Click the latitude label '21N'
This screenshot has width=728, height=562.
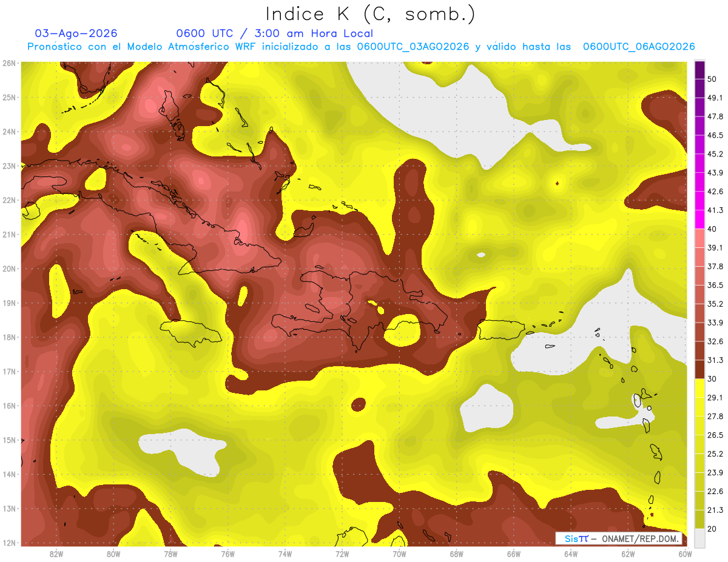click(x=9, y=235)
